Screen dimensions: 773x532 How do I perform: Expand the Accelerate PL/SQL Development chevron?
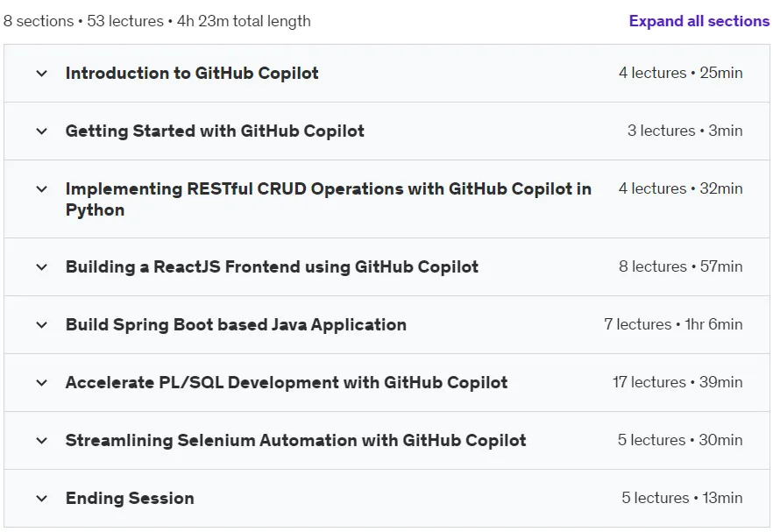point(42,383)
